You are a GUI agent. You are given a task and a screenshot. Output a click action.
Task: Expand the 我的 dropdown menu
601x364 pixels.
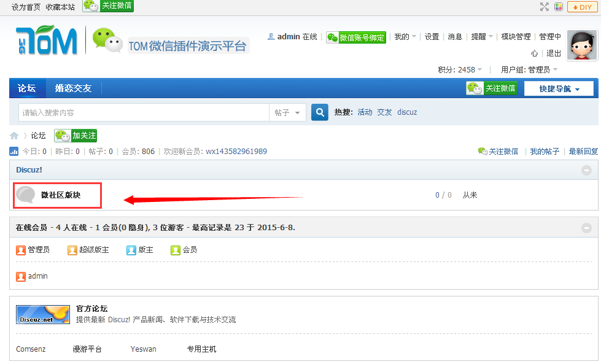coord(405,37)
